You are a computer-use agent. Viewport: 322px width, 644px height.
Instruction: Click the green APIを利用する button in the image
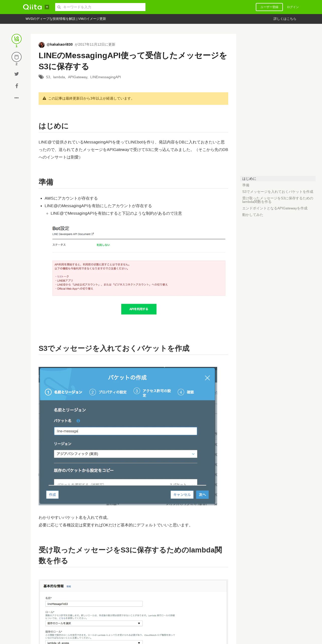[139, 309]
